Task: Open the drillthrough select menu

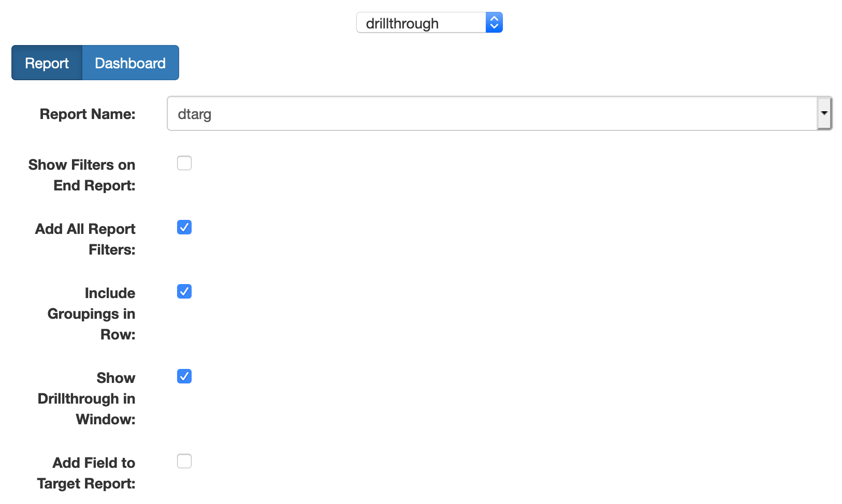Action: pyautogui.click(x=429, y=23)
